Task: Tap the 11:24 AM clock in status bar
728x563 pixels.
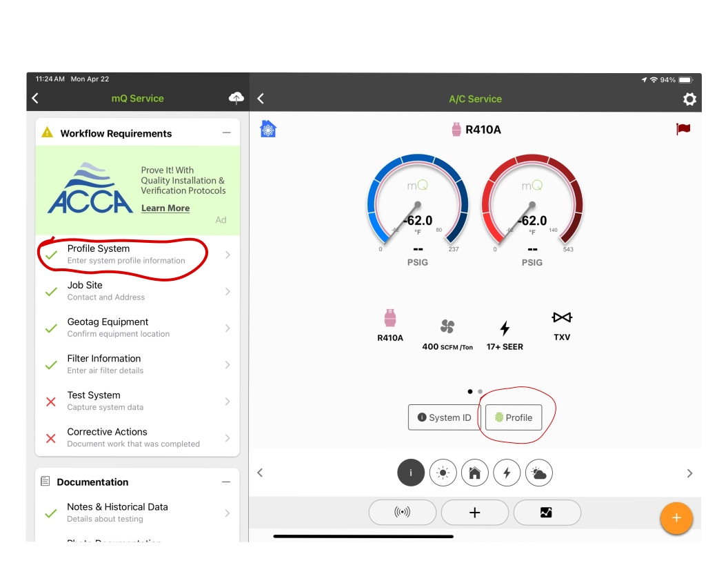Action: pyautogui.click(x=50, y=79)
